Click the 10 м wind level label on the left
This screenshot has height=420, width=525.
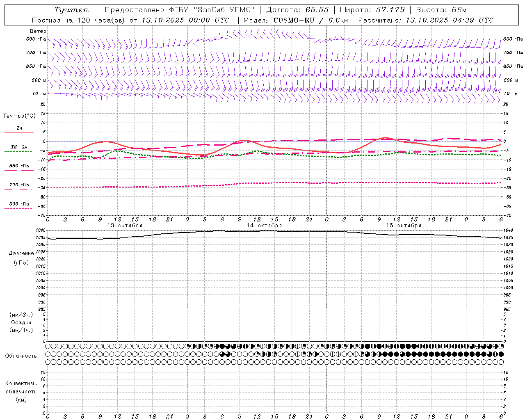[39, 94]
